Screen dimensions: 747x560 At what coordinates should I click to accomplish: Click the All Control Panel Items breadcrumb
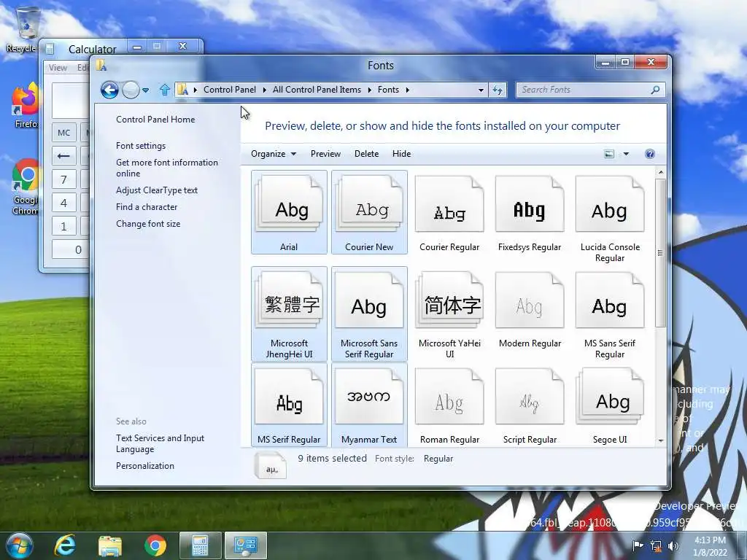317,90
